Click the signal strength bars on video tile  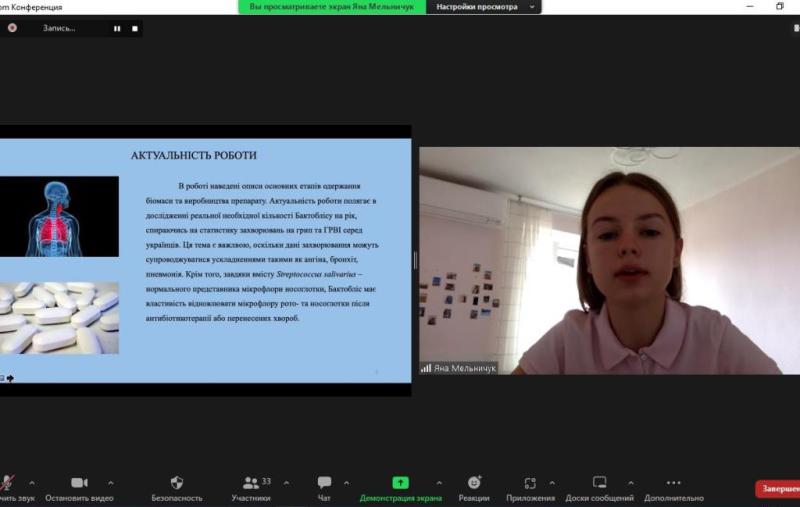point(426,368)
